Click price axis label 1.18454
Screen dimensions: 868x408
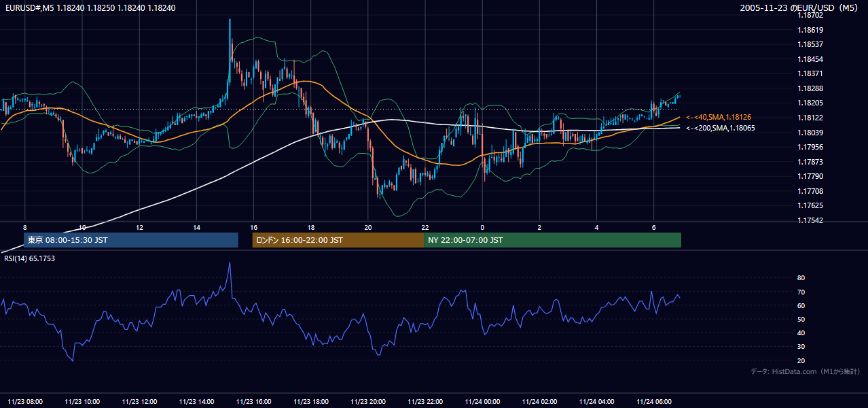(x=810, y=59)
